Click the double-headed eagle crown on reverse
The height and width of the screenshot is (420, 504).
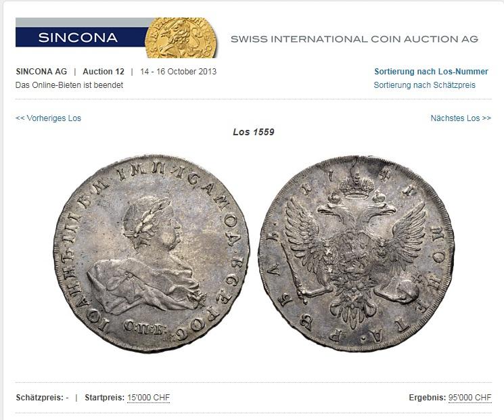pyautogui.click(x=357, y=183)
